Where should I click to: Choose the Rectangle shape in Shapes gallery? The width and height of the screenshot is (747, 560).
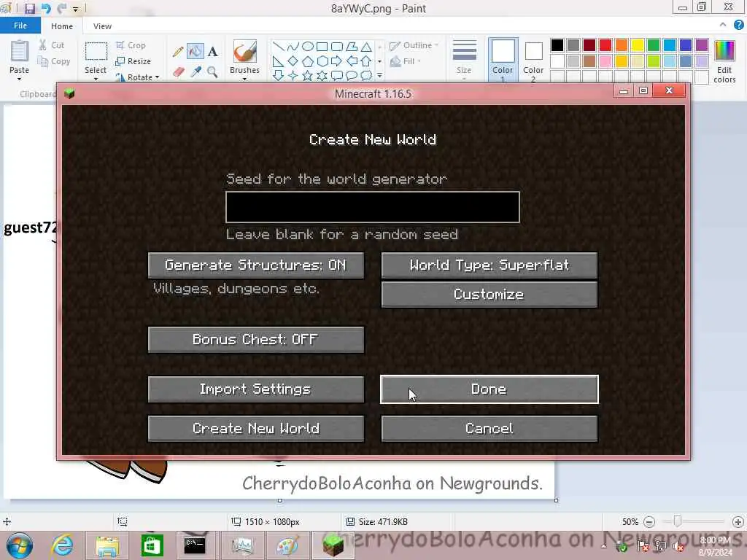point(322,46)
